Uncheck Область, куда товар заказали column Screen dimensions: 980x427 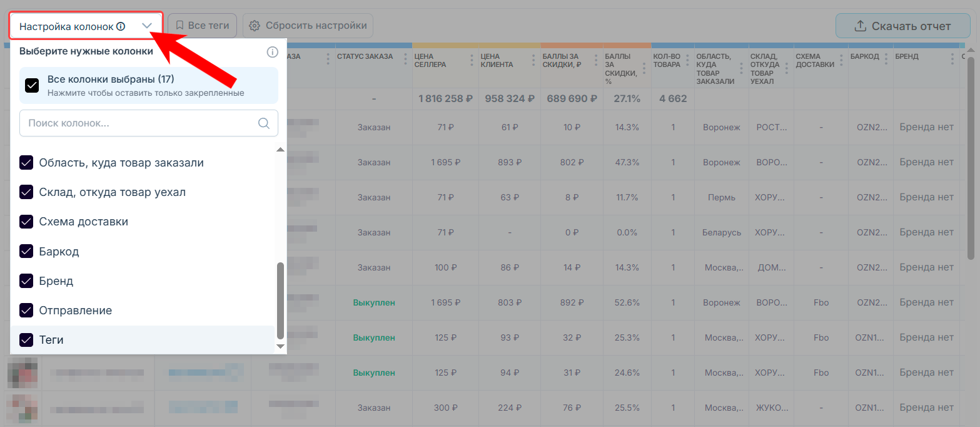click(26, 163)
